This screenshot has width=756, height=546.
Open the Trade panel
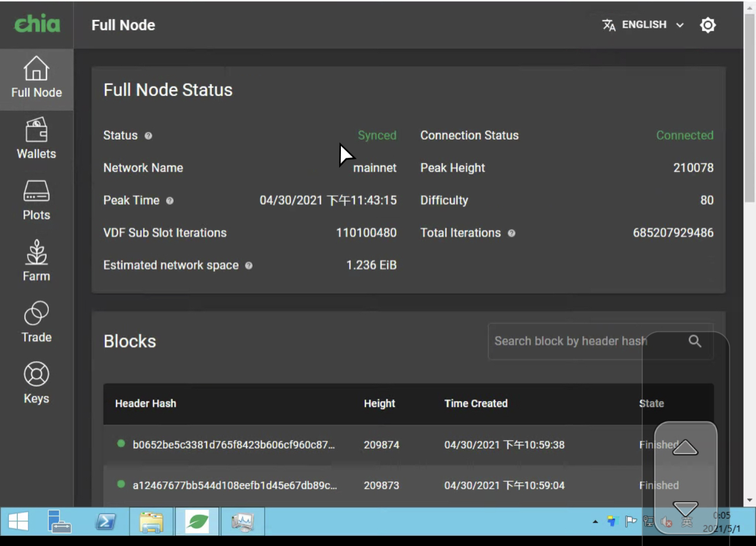(x=37, y=322)
